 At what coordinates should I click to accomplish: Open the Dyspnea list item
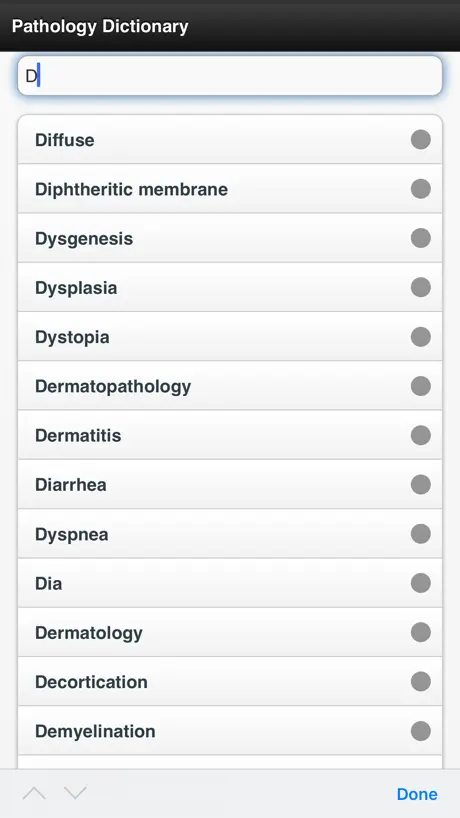[230, 534]
